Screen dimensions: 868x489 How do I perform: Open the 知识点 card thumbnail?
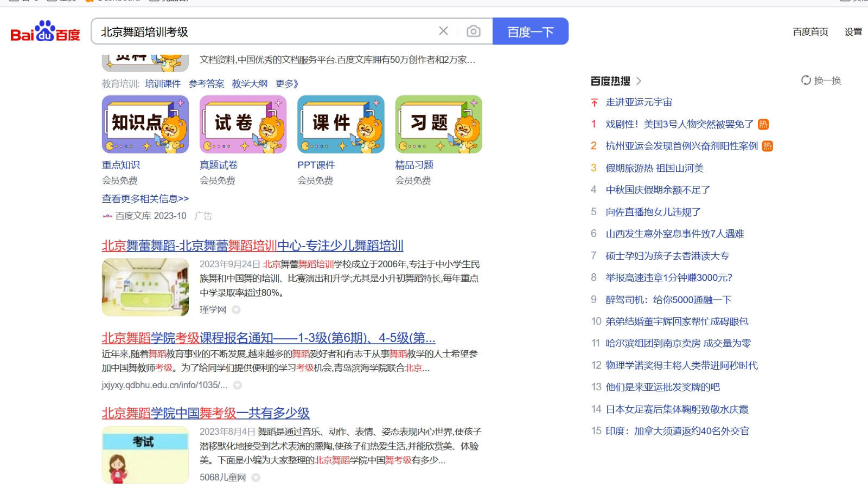click(145, 124)
